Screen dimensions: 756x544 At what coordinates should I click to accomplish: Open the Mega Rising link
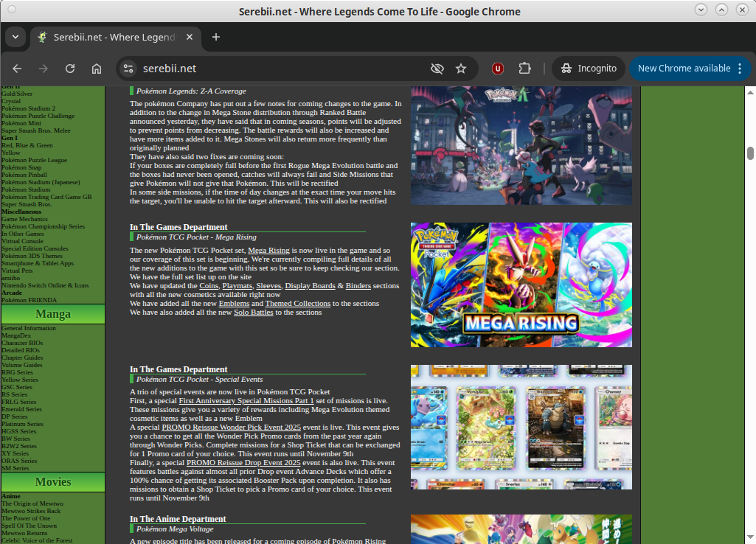tap(268, 251)
